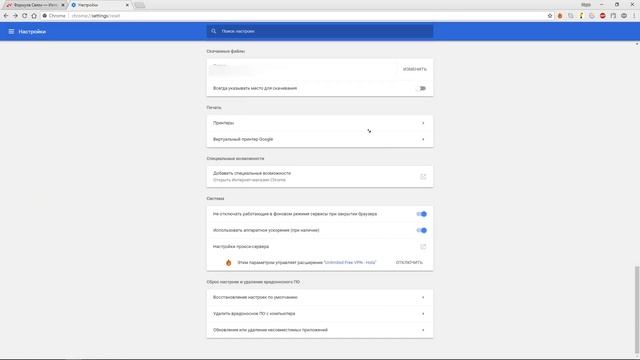Toggle hardware acceleration switch
The height and width of the screenshot is (360, 640).
point(422,230)
